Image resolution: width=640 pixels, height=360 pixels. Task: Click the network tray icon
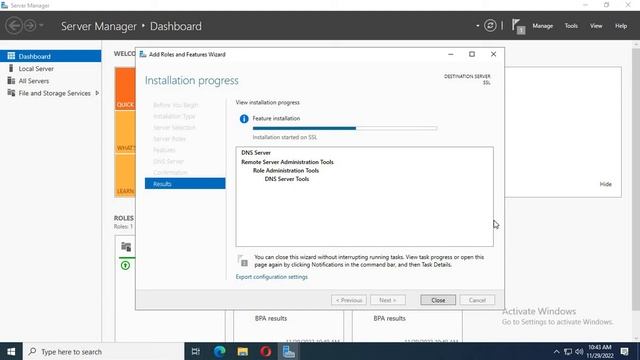click(x=568, y=351)
